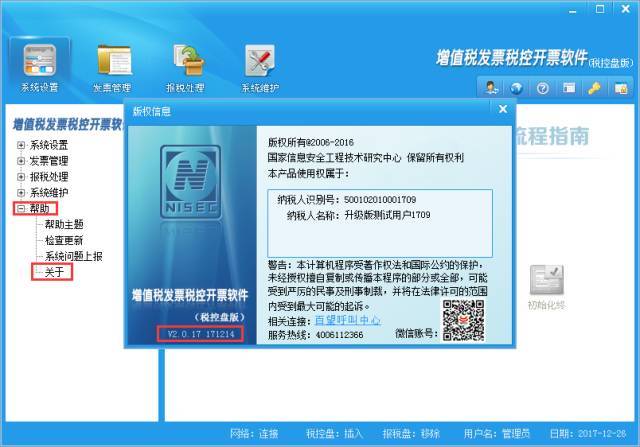Open the 系统维护 toolbar module

point(260,68)
